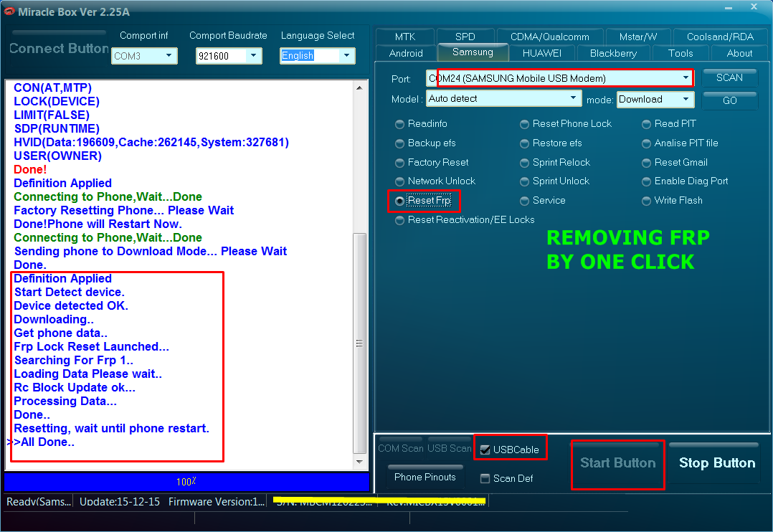Click the Start Button
The image size is (773, 532).
tap(617, 463)
